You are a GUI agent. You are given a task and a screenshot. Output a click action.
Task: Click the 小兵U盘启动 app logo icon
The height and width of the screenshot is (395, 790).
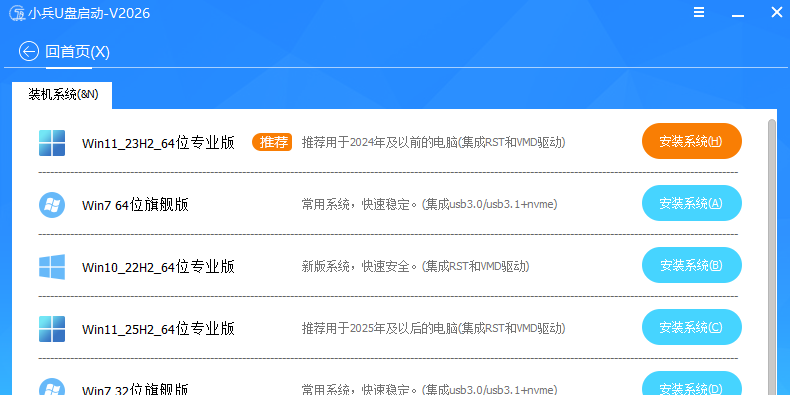click(x=18, y=13)
